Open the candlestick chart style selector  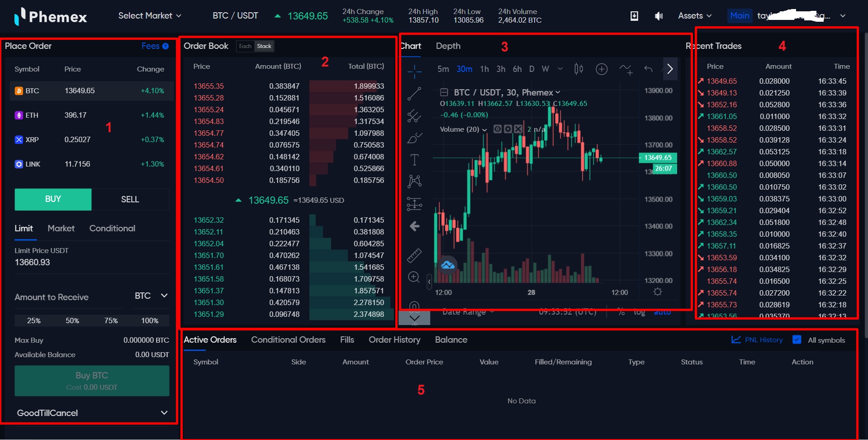click(579, 69)
